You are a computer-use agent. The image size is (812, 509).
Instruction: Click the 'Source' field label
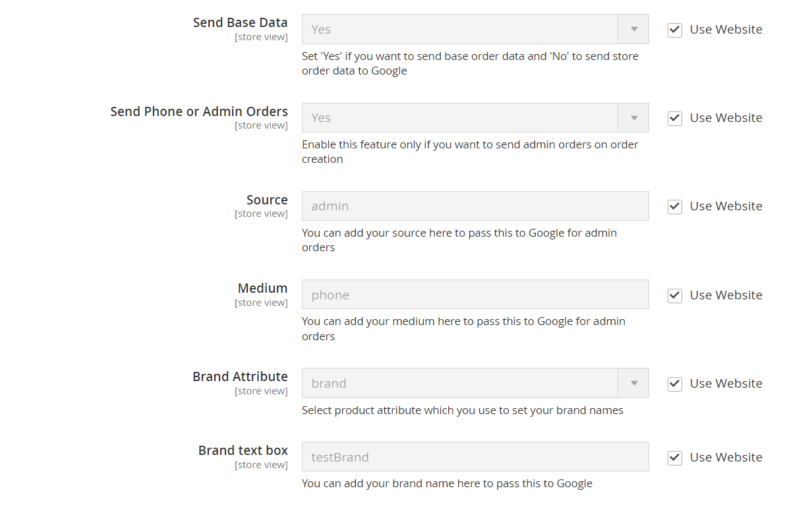[x=267, y=200]
